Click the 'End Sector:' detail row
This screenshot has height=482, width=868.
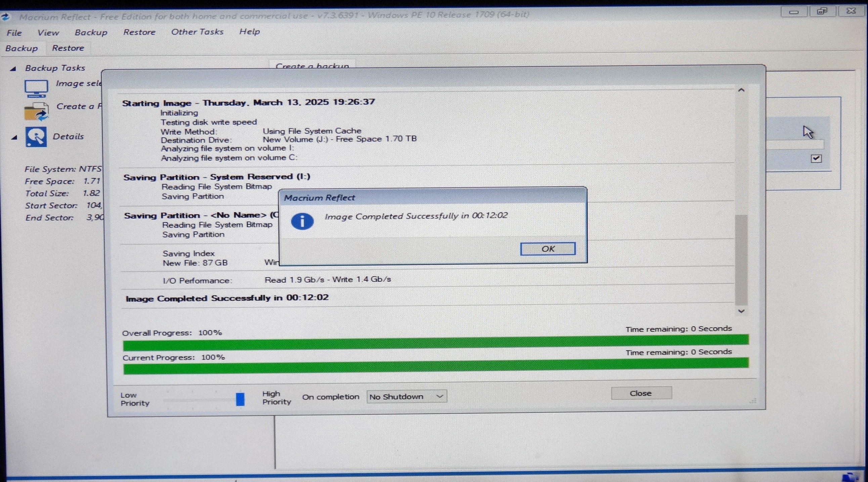(64, 218)
